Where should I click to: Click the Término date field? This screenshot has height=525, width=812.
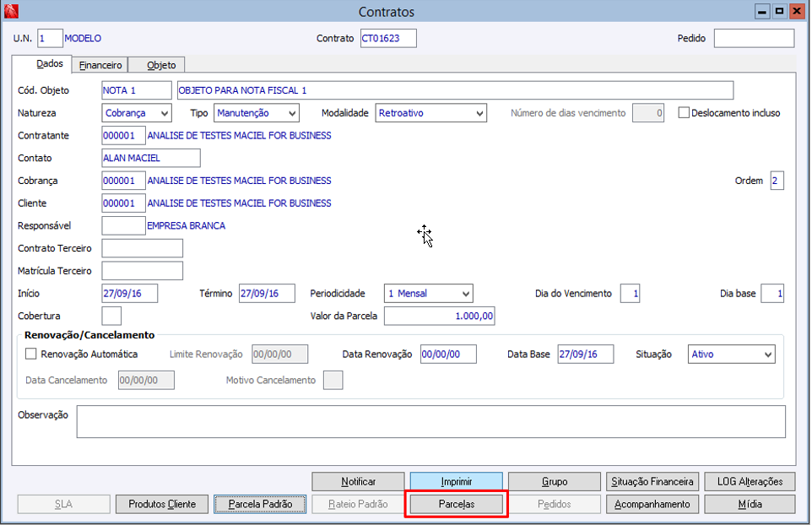(268, 293)
